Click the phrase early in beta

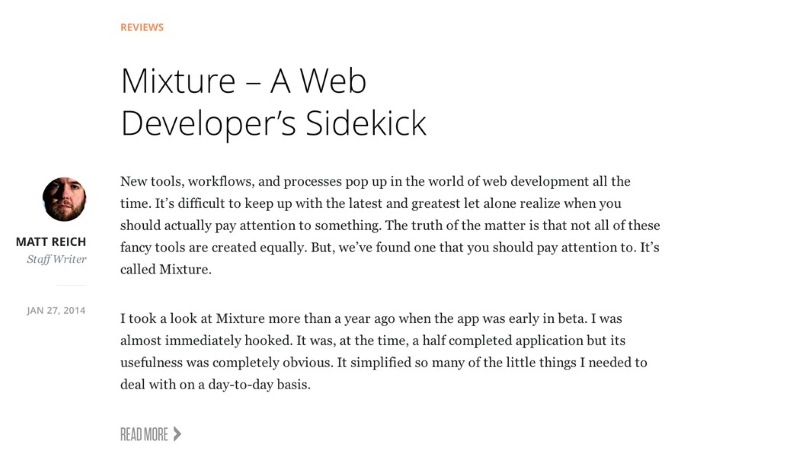(527, 318)
